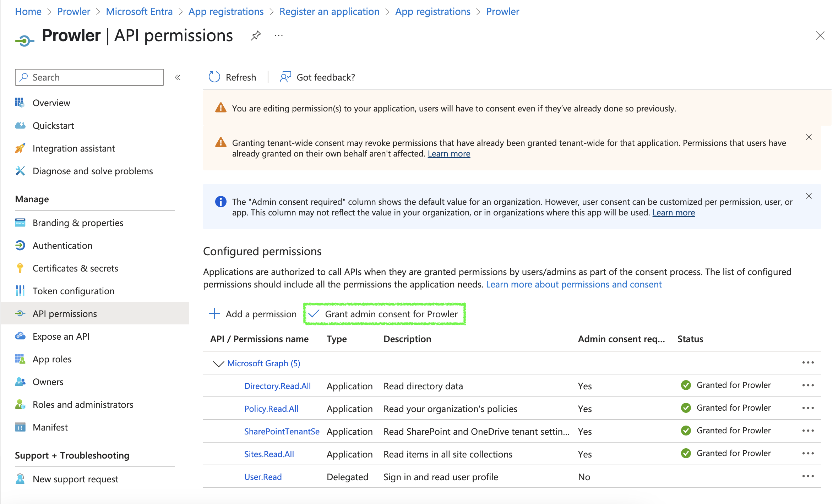This screenshot has height=504, width=833.
Task: Click the Expose an API cloud icon
Action: (x=20, y=336)
